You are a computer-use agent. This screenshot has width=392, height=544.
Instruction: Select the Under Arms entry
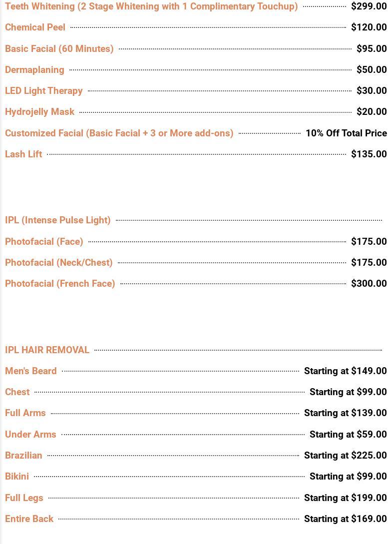[30, 435]
